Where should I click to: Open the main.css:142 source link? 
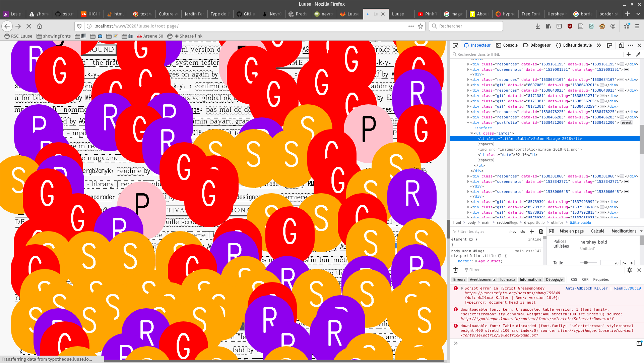click(528, 251)
